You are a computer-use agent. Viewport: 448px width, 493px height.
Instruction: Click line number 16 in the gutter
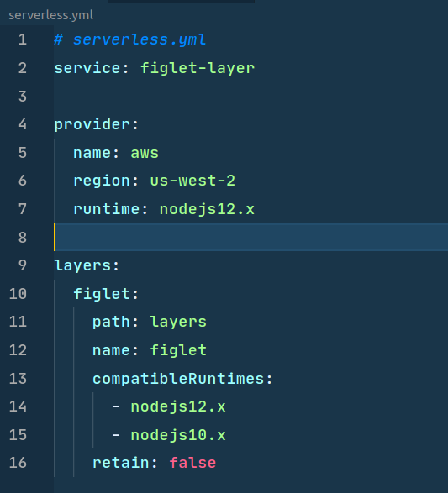point(18,463)
